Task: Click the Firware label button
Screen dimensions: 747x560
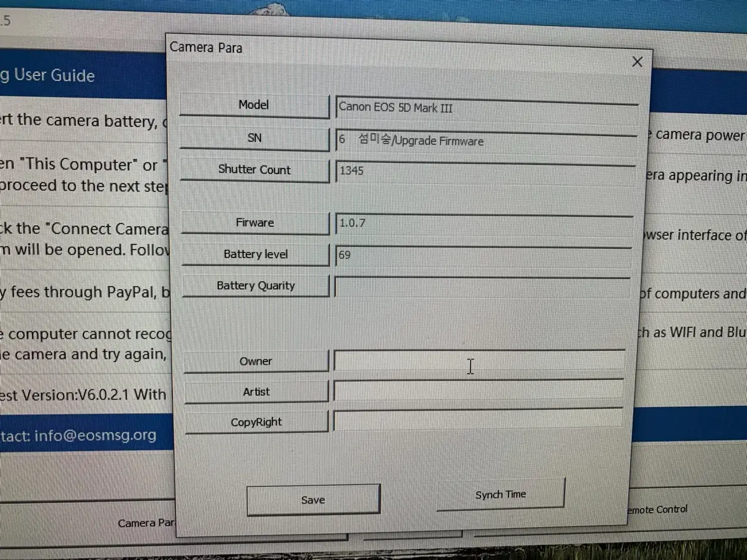Action: click(255, 223)
